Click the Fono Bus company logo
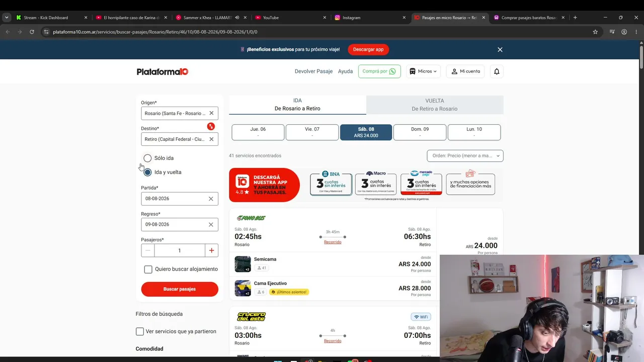The height and width of the screenshot is (362, 644). [x=251, y=218]
